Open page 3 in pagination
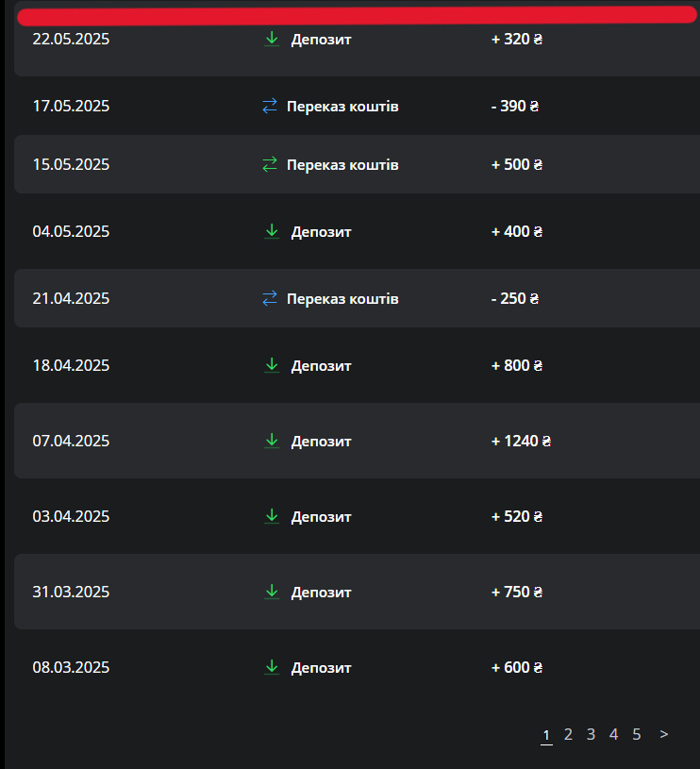 coord(591,734)
